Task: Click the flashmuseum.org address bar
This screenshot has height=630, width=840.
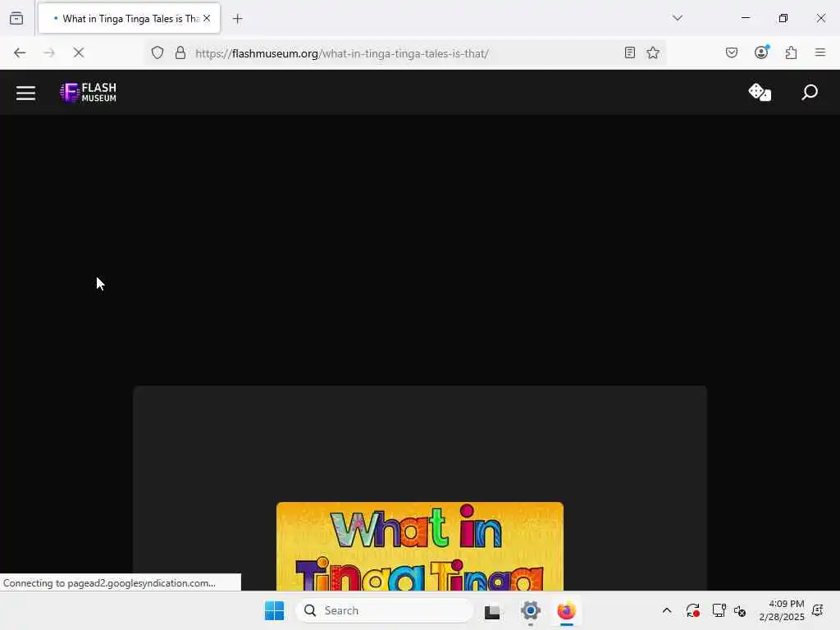Action: pyautogui.click(x=404, y=53)
